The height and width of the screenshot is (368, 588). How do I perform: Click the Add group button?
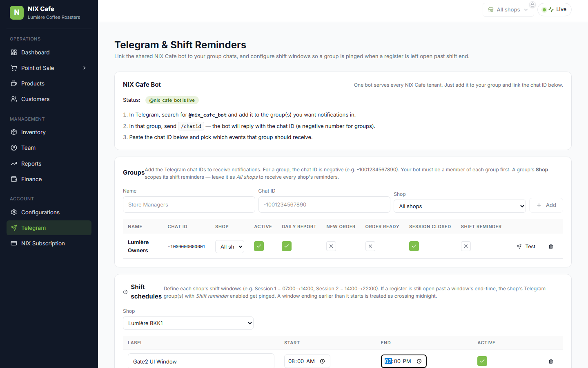click(x=546, y=205)
